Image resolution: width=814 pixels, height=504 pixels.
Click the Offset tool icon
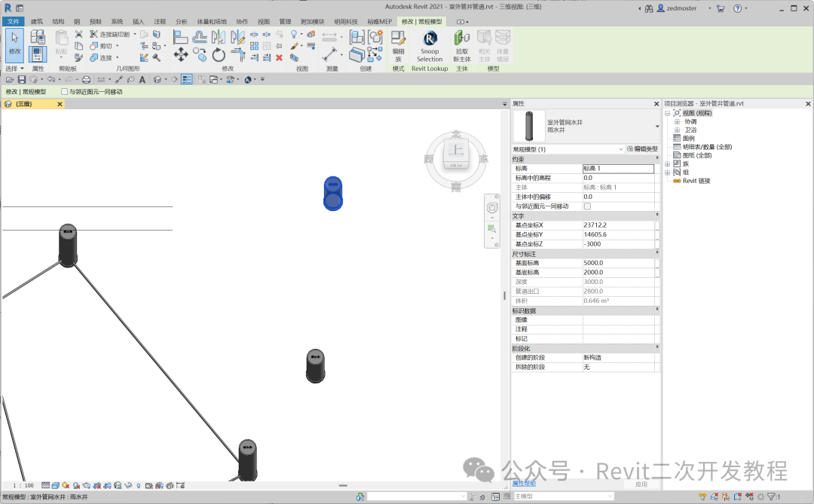tap(199, 37)
